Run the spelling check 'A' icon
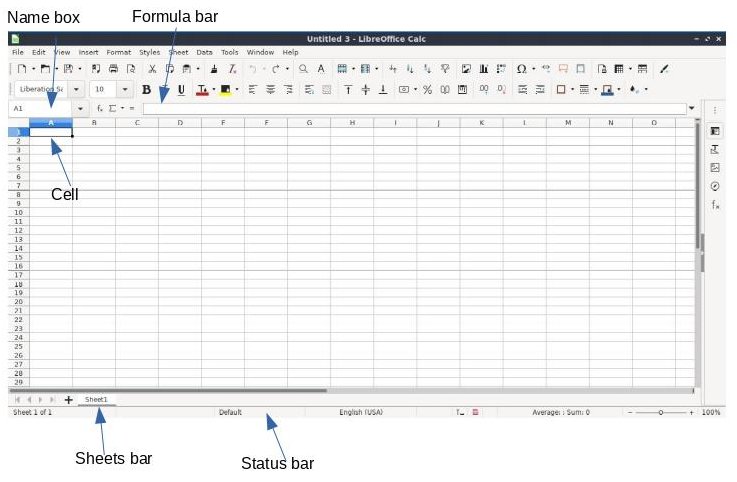The width and height of the screenshot is (737, 482). [x=321, y=69]
